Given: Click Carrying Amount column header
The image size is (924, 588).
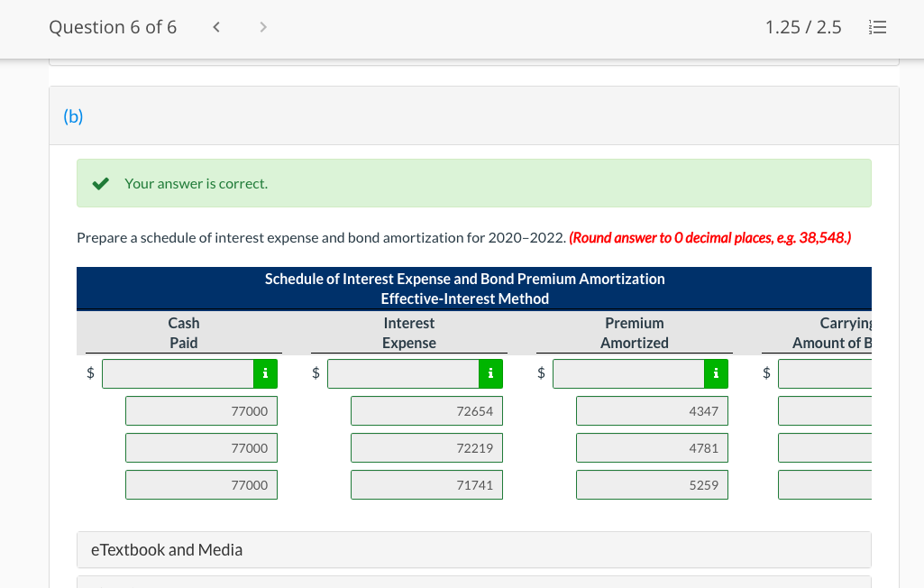Looking at the screenshot, I should point(831,333).
